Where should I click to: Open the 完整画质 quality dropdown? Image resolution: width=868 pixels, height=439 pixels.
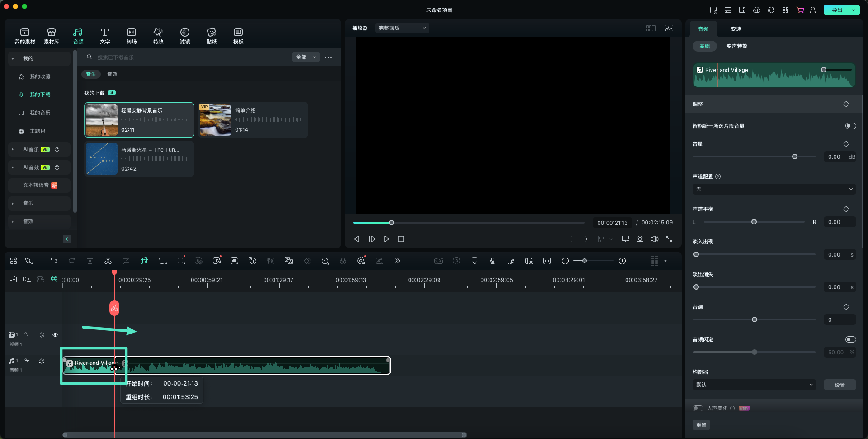point(402,28)
